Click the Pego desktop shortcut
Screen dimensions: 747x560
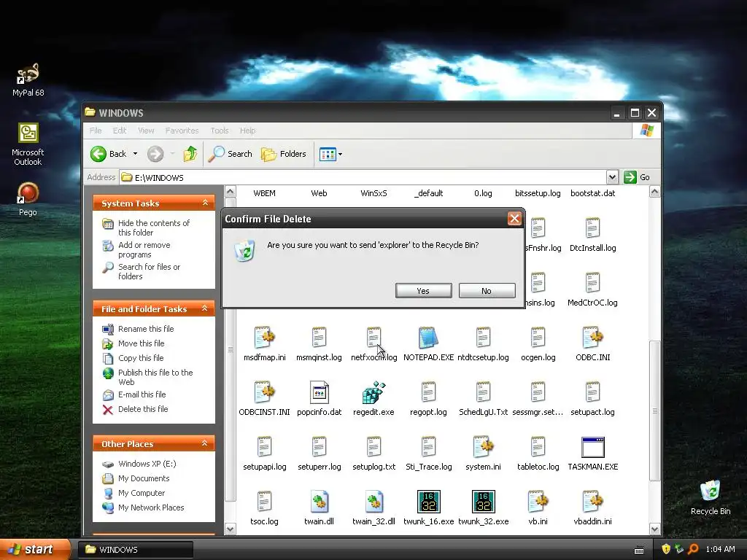tap(28, 199)
